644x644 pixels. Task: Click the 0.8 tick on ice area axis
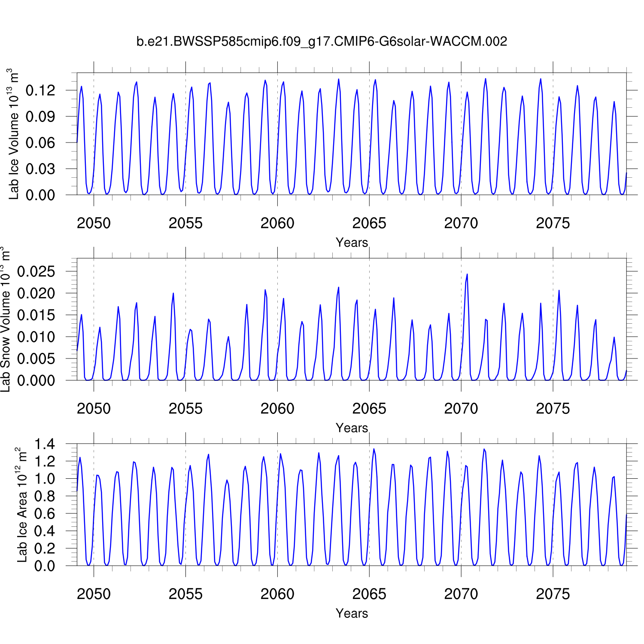click(45, 496)
